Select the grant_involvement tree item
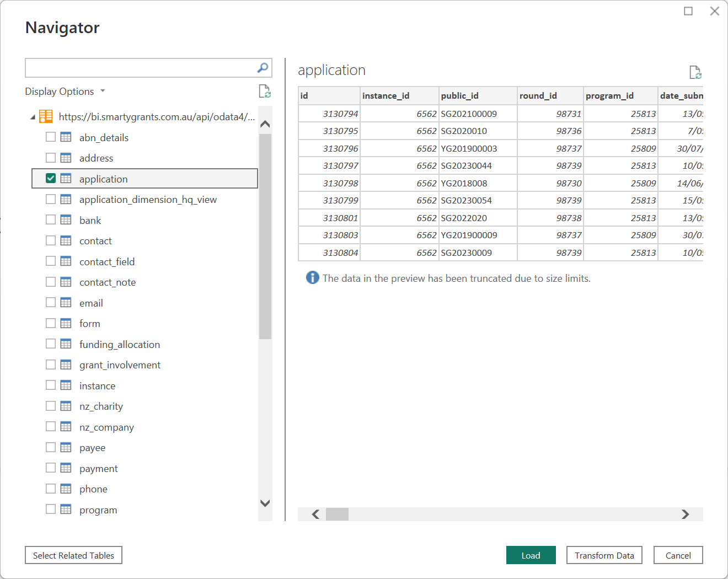 (x=120, y=365)
